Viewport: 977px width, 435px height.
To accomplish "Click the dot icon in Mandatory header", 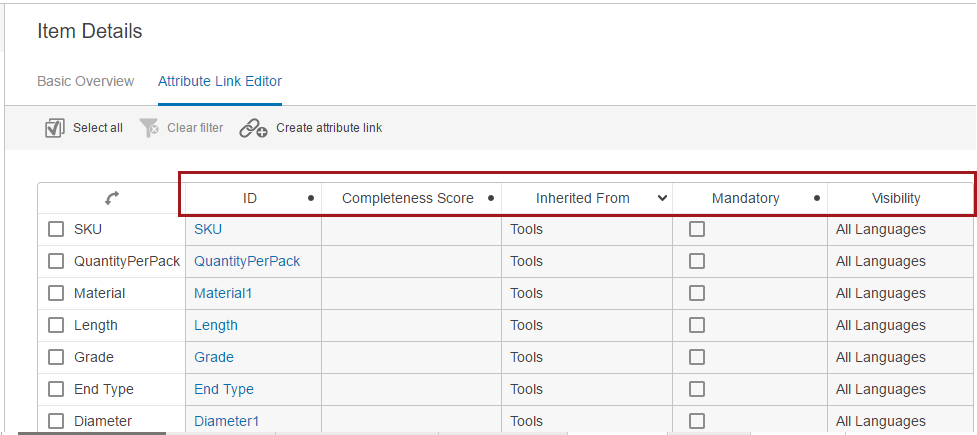I will click(x=817, y=198).
